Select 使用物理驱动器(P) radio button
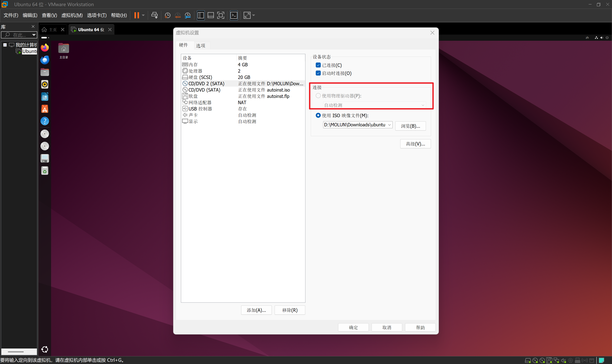Image resolution: width=612 pixels, height=364 pixels. tap(318, 96)
